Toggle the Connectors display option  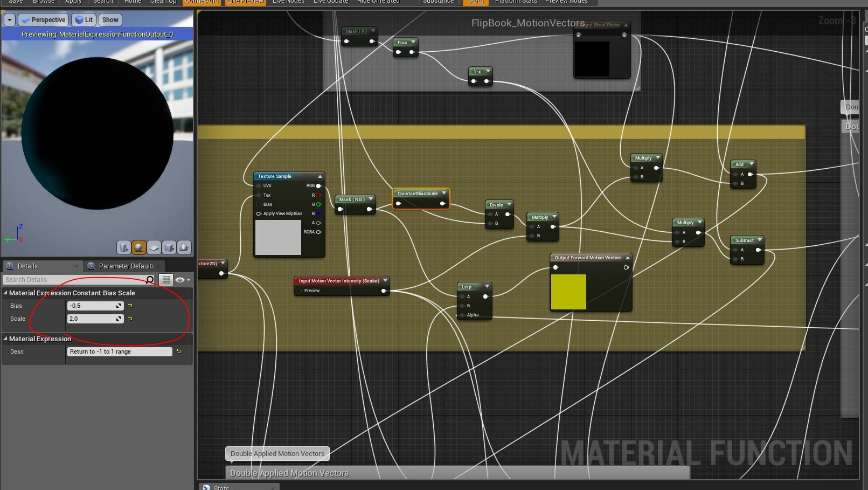pyautogui.click(x=202, y=2)
